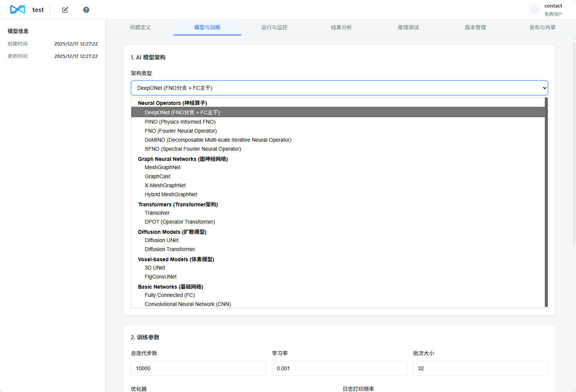Go to the 结果分析 tab
The image size is (576, 392).
tap(341, 27)
